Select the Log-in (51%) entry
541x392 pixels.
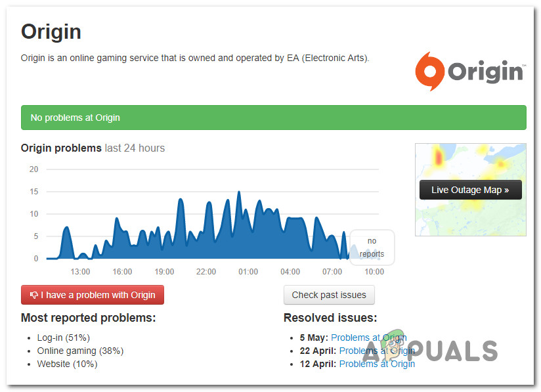64,338
